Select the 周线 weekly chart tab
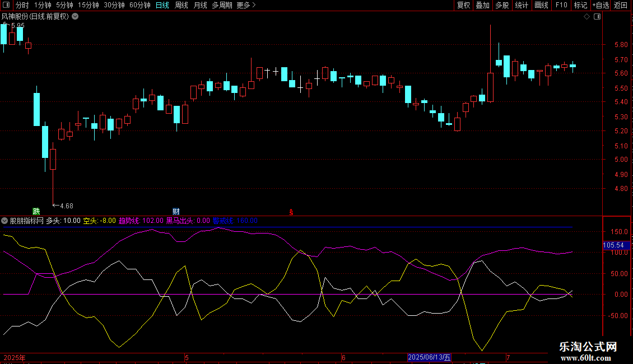This screenshot has width=633, height=364. click(181, 5)
